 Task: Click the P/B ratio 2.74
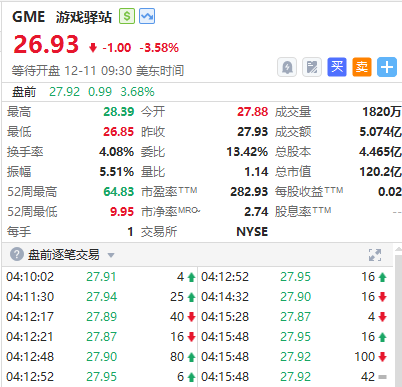point(256,212)
